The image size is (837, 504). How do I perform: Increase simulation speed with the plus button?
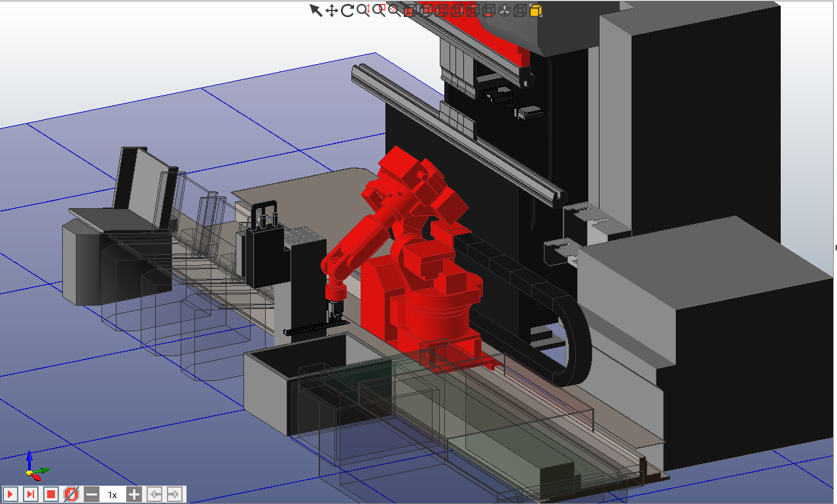click(x=134, y=494)
